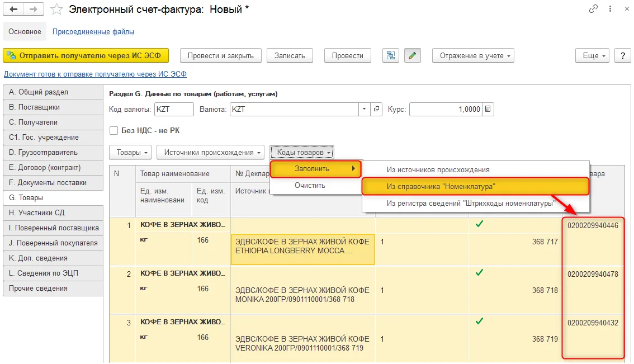Expand the 'Источники происхождения' dropdown
The height and width of the screenshot is (364, 634).
(x=211, y=153)
